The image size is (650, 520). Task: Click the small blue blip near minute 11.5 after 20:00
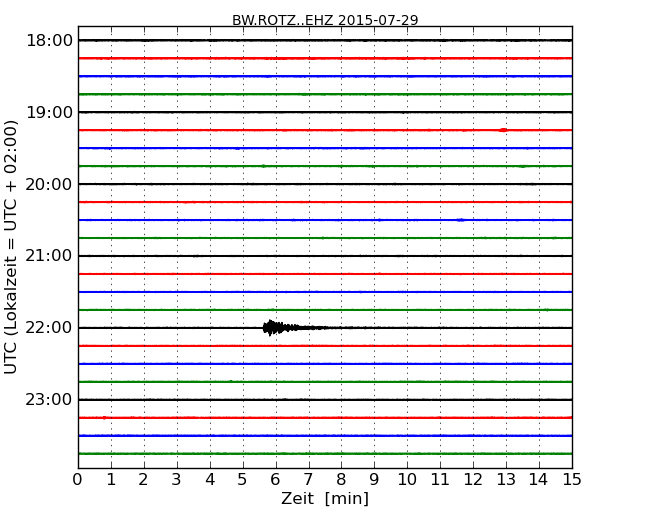[x=460, y=220]
